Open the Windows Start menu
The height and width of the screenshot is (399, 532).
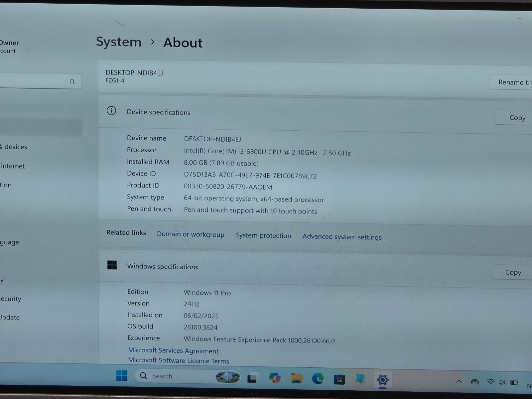click(x=121, y=375)
